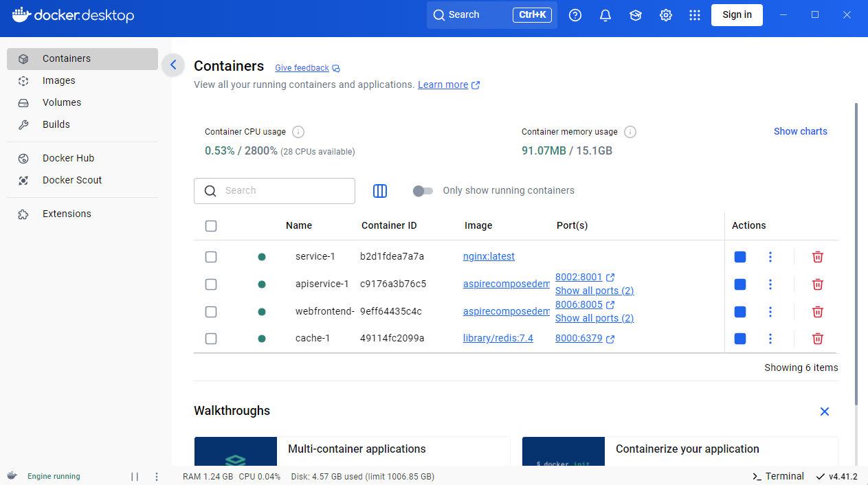Delete the webfrontend container
The height and width of the screenshot is (485, 868).
pos(818,312)
